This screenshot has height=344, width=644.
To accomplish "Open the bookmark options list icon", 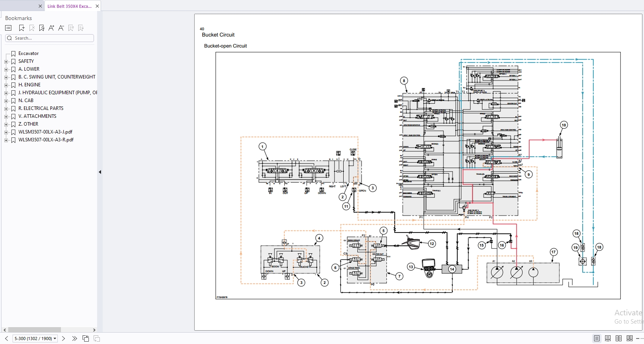I will pos(8,28).
